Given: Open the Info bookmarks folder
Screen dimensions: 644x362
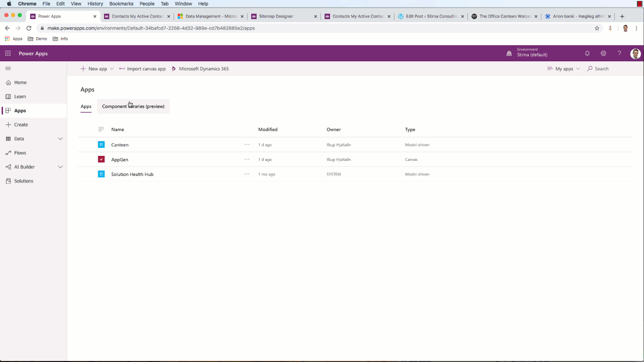Looking at the screenshot, I should pyautogui.click(x=60, y=39).
